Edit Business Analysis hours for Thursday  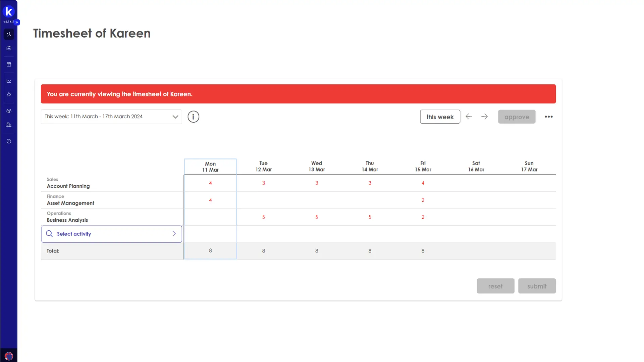(370, 217)
